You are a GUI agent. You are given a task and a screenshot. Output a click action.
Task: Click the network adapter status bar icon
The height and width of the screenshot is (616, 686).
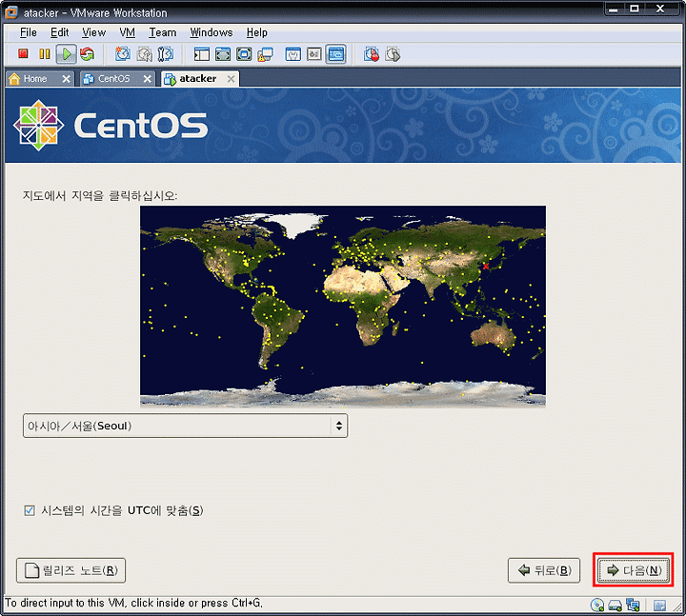click(x=633, y=606)
